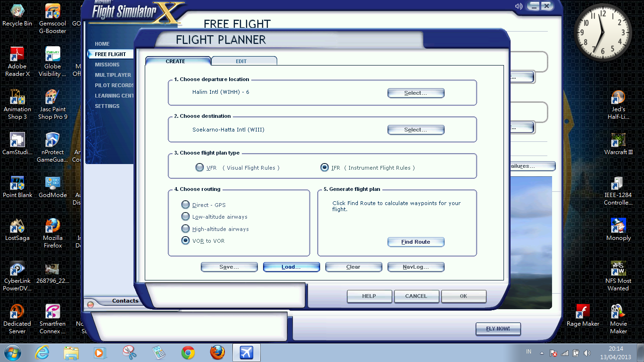Open Dedicated Server desktop icon
644x362 pixels.
point(17,319)
